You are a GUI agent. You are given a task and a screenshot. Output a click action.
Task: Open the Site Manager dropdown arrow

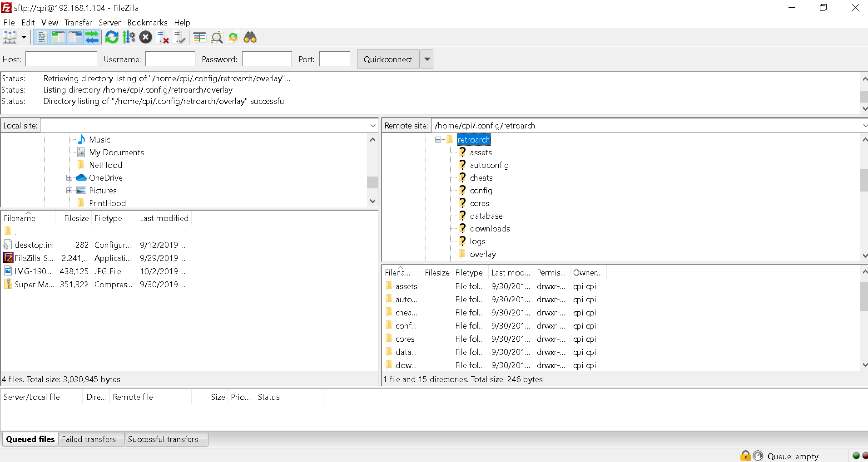point(24,37)
